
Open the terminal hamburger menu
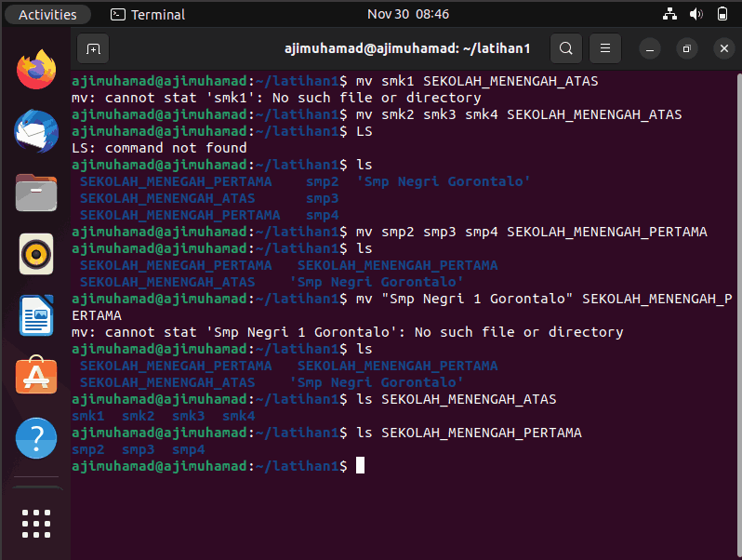point(604,48)
